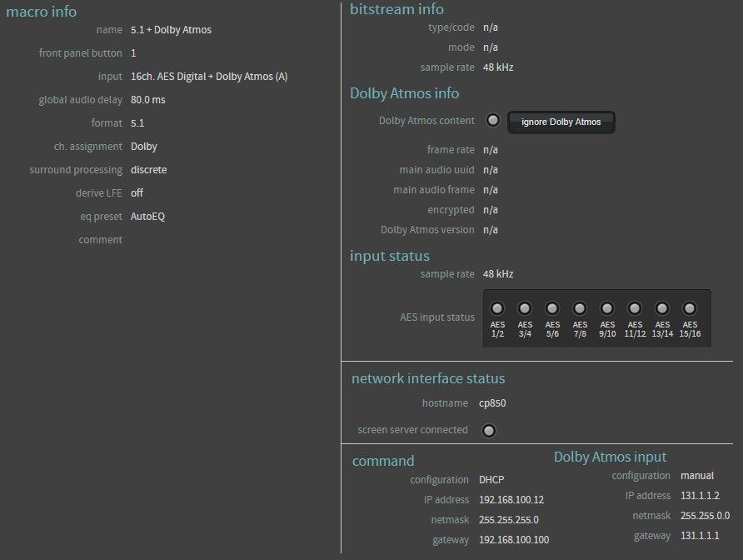Click the screen server connected indicator light
This screenshot has height=560, width=743.
(489, 431)
